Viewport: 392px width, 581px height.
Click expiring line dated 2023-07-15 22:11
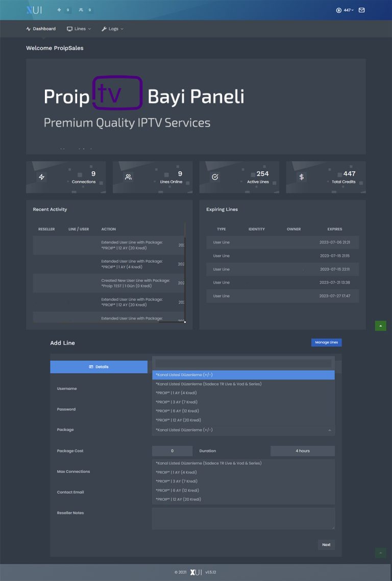(x=283, y=270)
